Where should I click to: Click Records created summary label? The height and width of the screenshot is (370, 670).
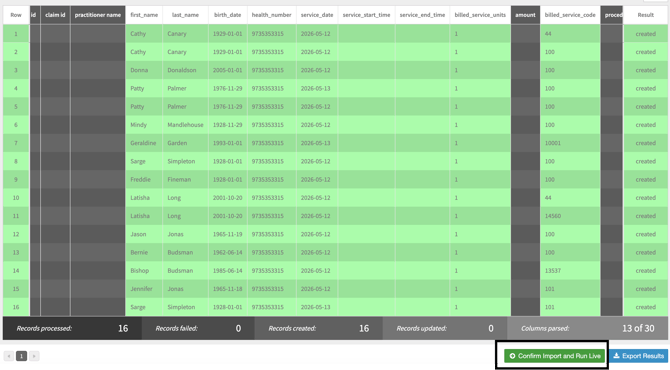tap(292, 329)
